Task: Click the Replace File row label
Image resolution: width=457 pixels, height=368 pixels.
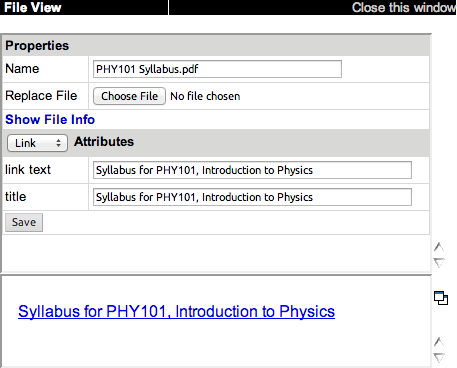Action: coord(41,96)
